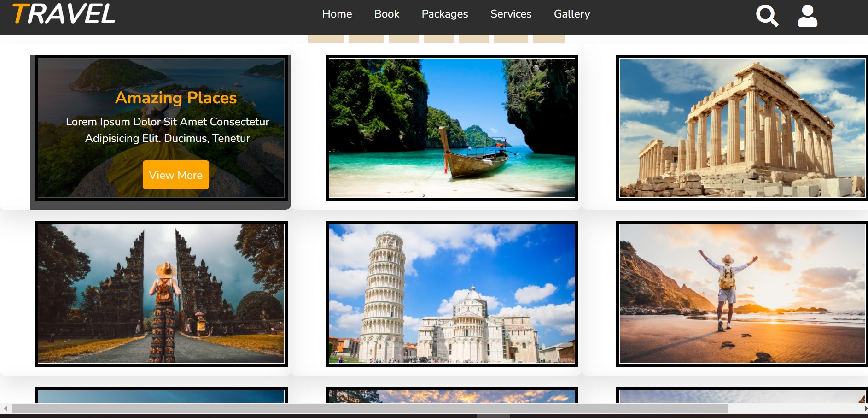Image resolution: width=868 pixels, height=418 pixels.
Task: Go to the Home page
Action: (x=337, y=14)
